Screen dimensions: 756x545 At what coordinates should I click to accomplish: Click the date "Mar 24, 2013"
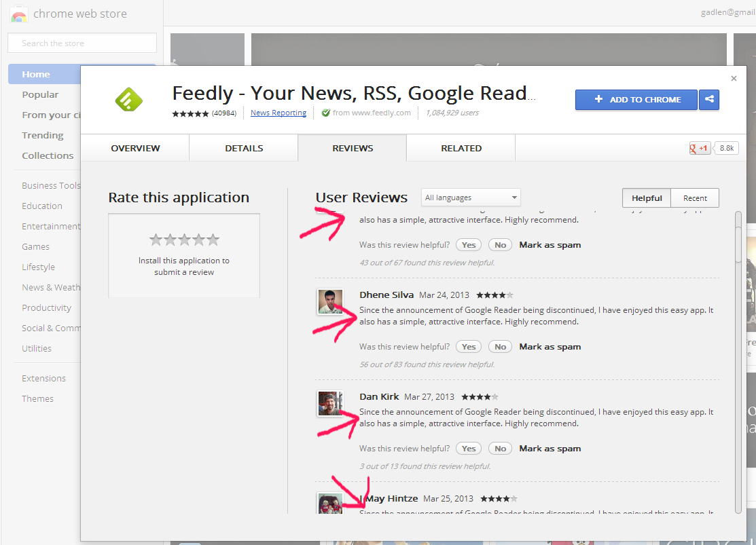point(444,295)
